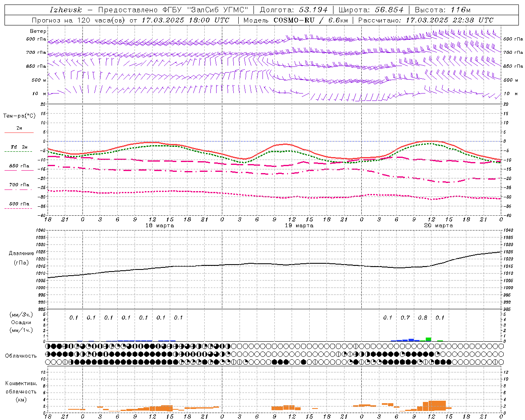Click the 'Осадки' precipitation label
This screenshot has width=525, height=420.
point(21,322)
